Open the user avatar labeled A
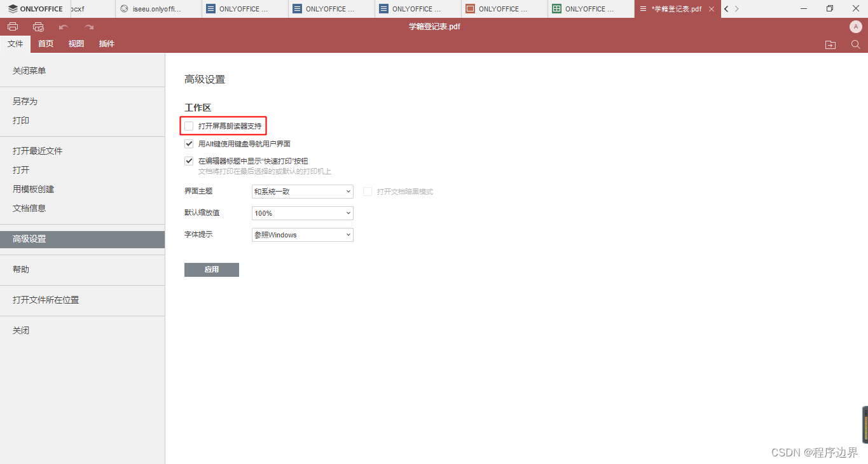This screenshot has height=464, width=868. pos(855,27)
